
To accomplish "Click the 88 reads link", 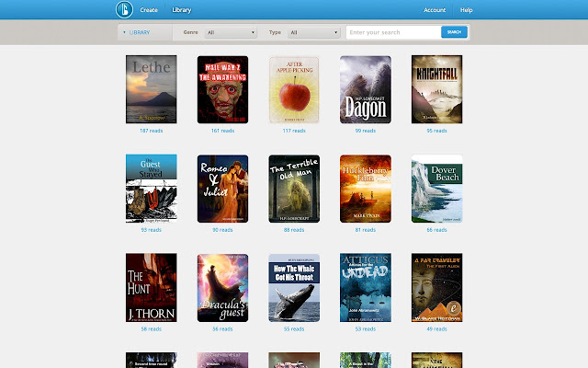I will coord(294,230).
